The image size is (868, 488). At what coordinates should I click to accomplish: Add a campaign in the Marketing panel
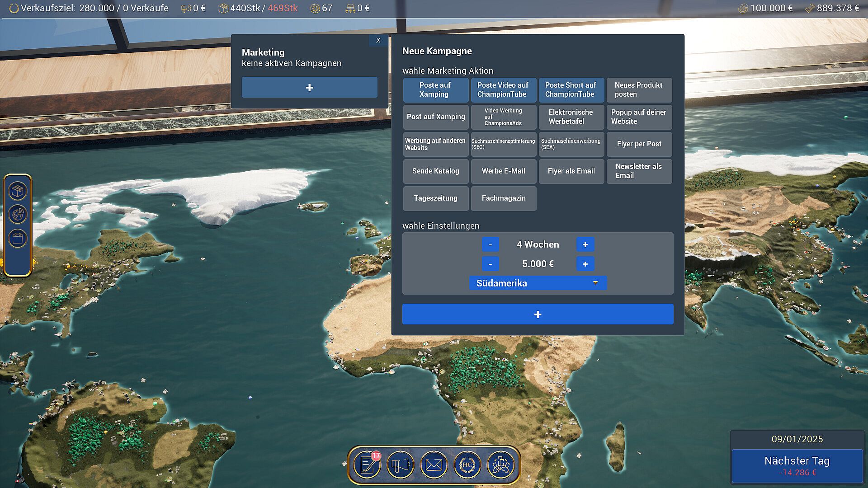[x=309, y=87]
